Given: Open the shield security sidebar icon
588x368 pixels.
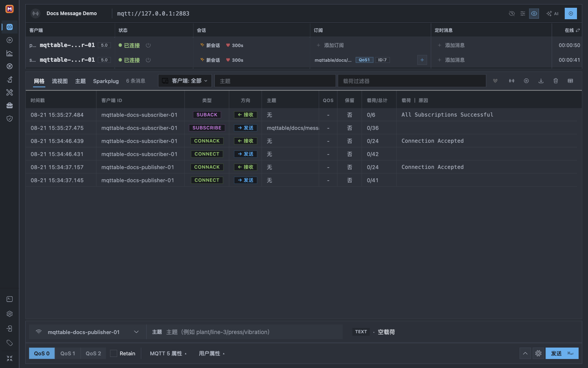Looking at the screenshot, I should point(9,119).
